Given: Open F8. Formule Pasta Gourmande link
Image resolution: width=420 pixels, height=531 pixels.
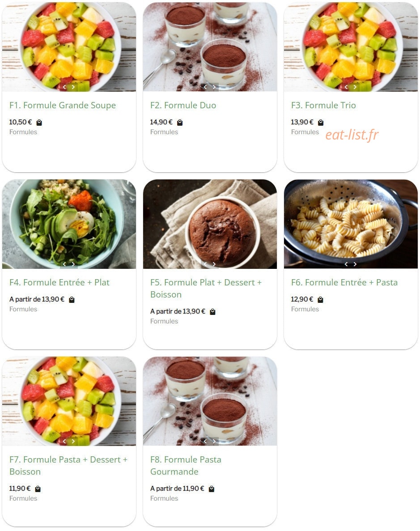Looking at the screenshot, I should (x=186, y=465).
